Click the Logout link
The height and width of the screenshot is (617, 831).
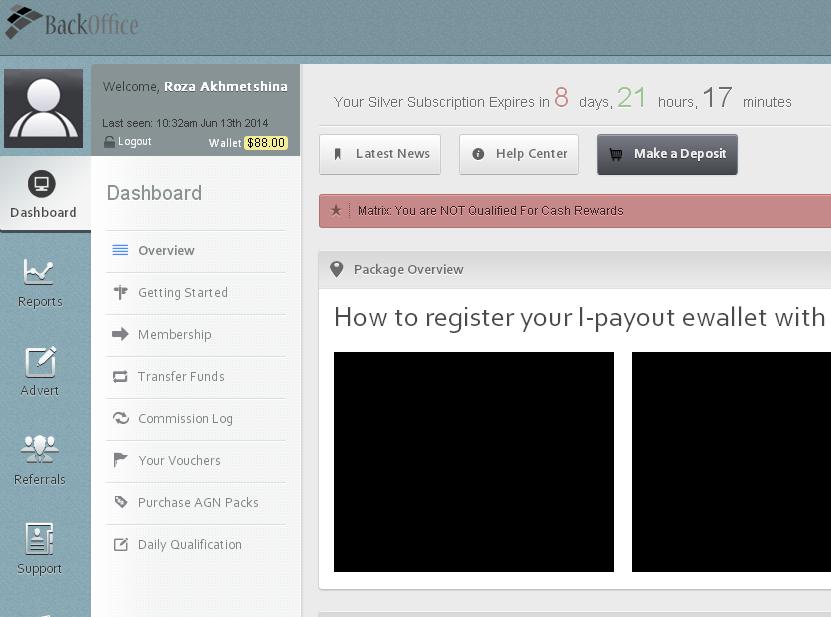point(134,142)
